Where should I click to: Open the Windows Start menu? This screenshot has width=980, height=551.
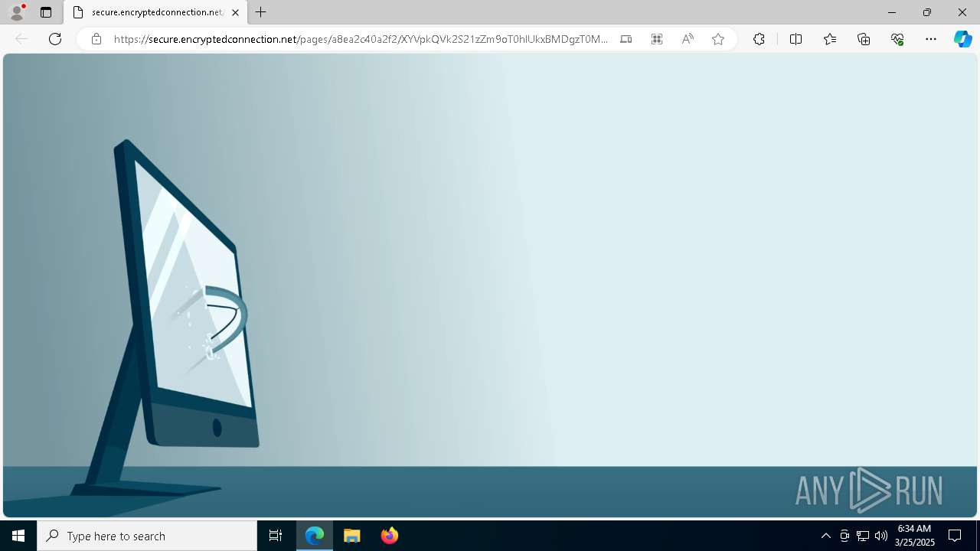coord(18,536)
